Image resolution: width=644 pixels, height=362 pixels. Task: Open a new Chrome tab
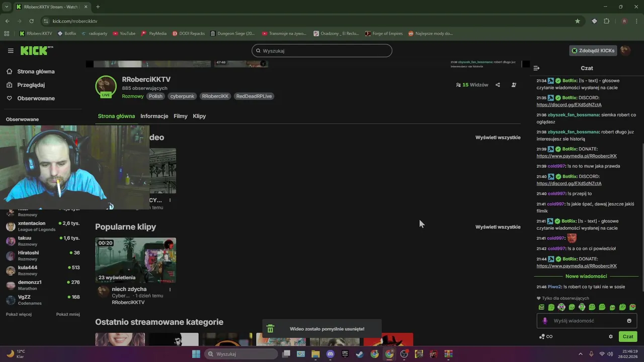pos(98,7)
